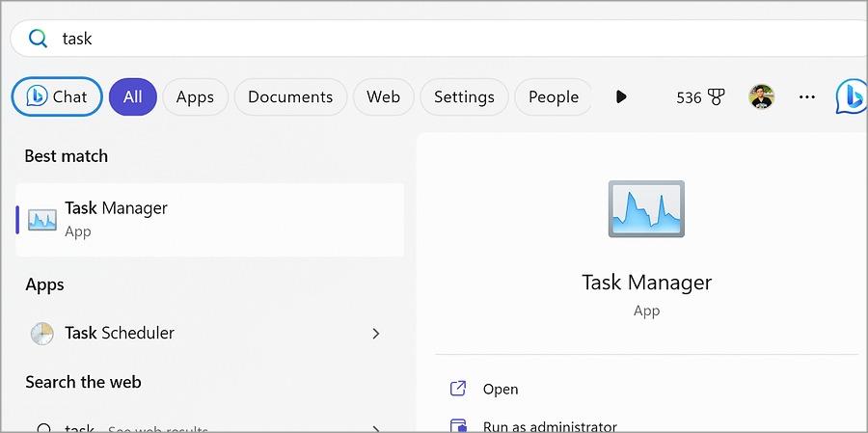This screenshot has height=433, width=868.
Task: Expand Task Scheduler options with the chevron
Action: (376, 334)
